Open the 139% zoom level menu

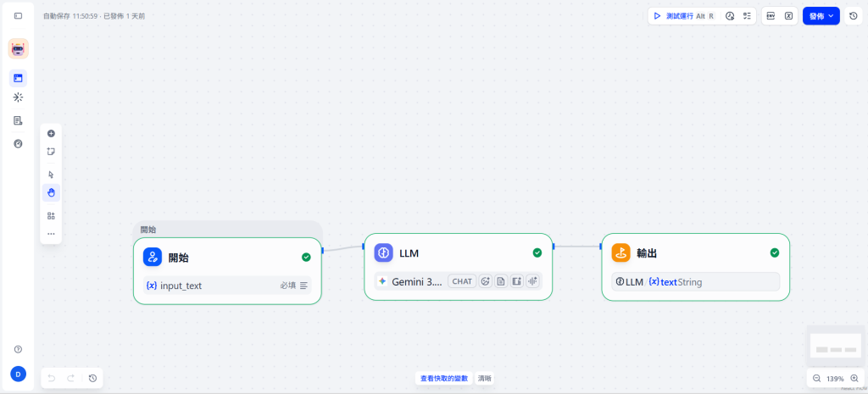[x=835, y=379]
